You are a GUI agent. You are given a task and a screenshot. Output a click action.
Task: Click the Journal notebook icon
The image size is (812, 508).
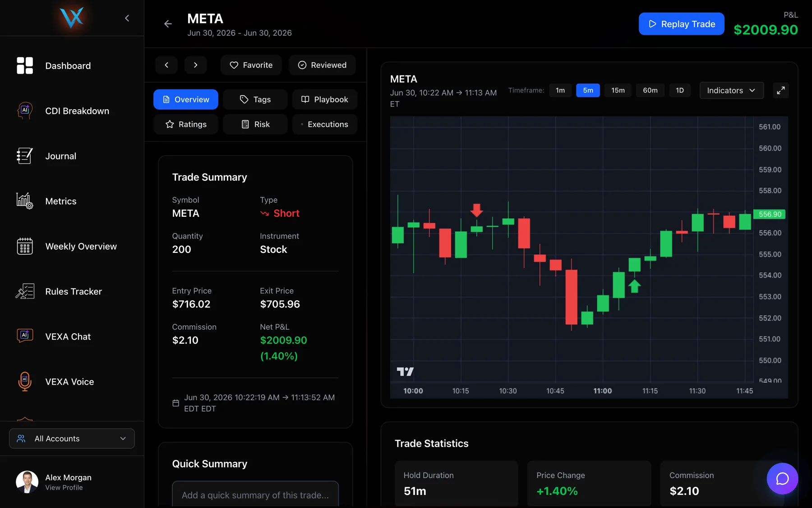point(25,156)
